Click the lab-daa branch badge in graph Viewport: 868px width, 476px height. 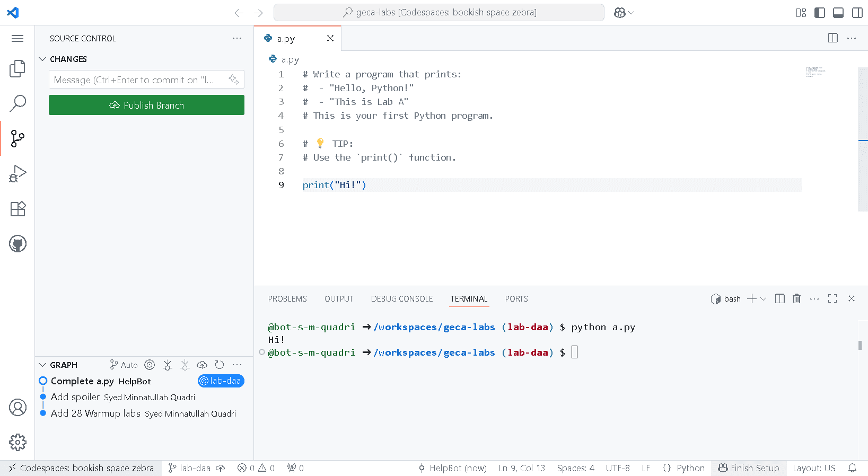coord(221,381)
